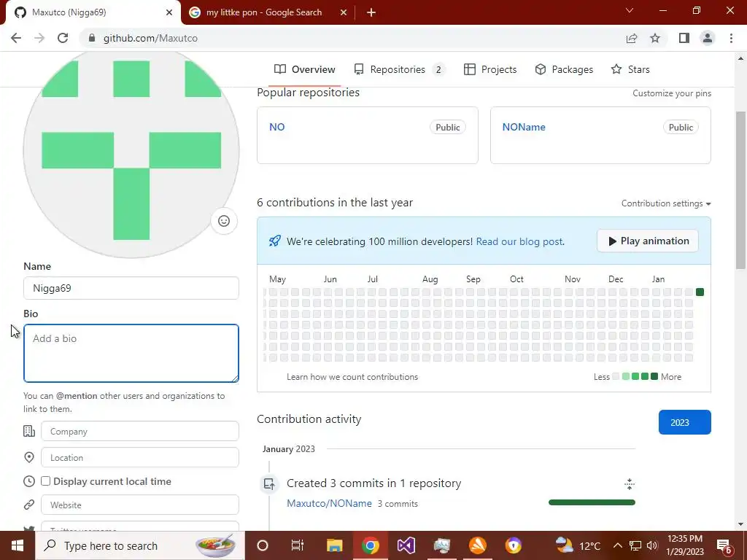The image size is (747, 560).
Task: Click the tab search chevron in title bar
Action: 630,10
